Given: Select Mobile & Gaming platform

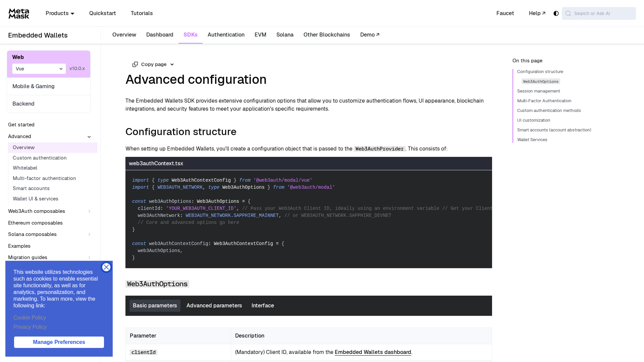Looking at the screenshot, I should click(x=49, y=86).
